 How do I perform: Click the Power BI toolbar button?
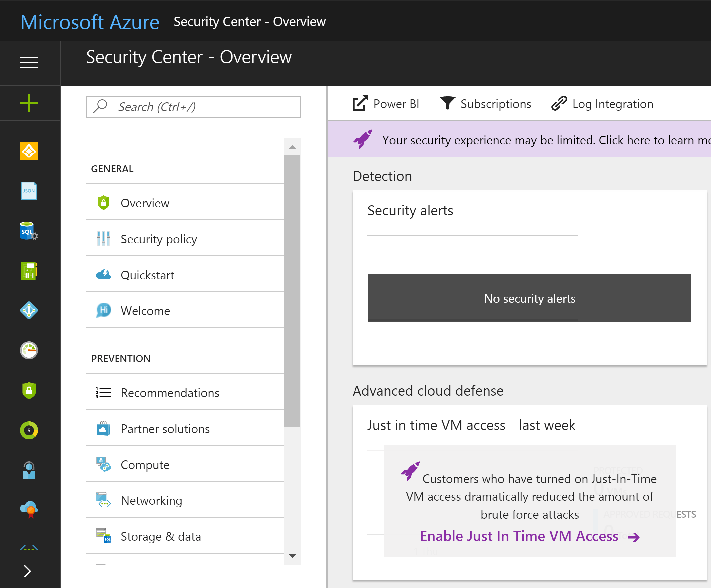386,104
